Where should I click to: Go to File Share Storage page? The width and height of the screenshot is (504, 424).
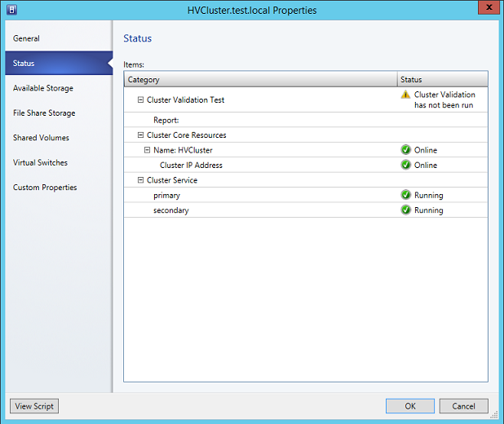(x=44, y=113)
